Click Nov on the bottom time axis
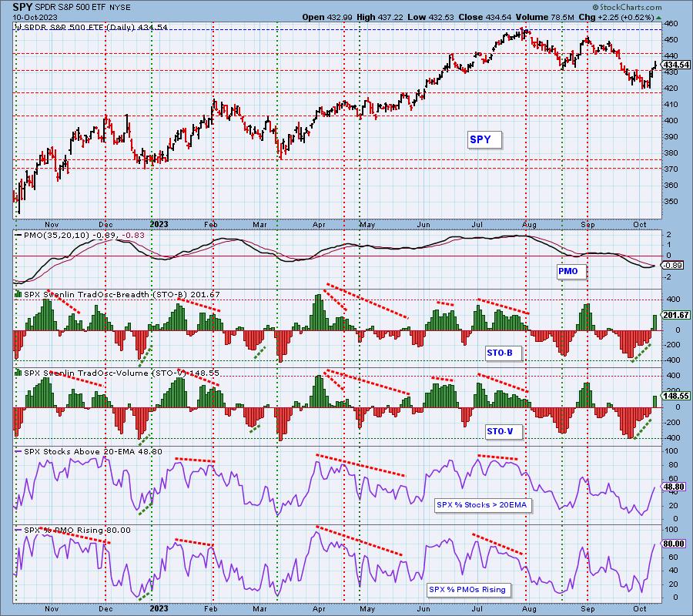 (x=52, y=609)
